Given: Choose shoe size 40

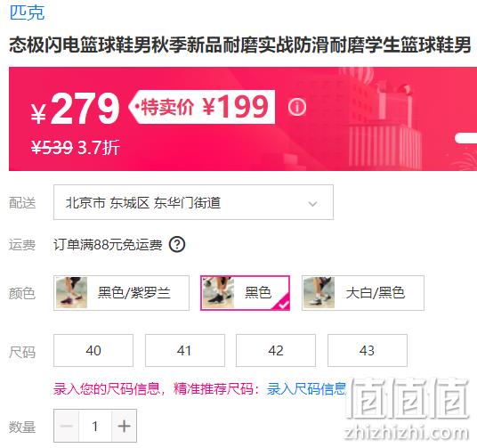Looking at the screenshot, I should pos(93,351).
